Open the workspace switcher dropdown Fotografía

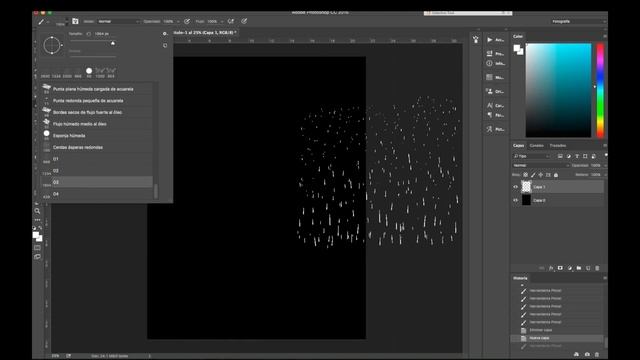point(578,21)
